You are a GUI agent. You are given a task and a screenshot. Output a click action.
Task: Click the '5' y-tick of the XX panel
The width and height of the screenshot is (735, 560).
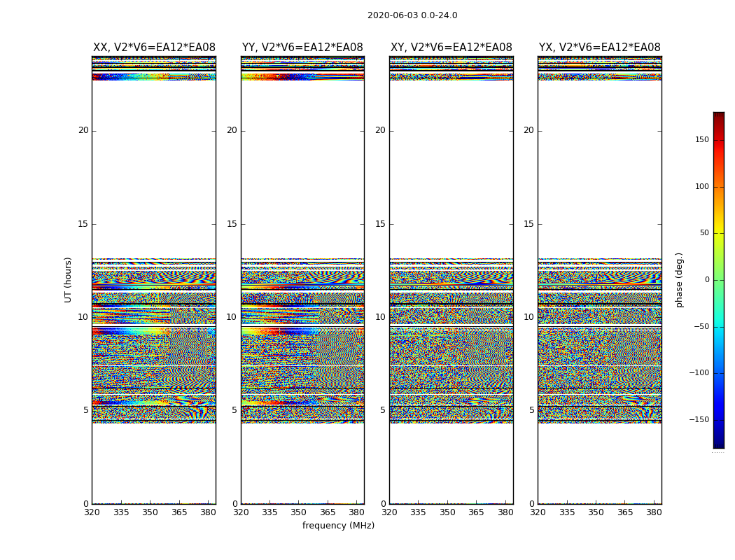tap(86, 410)
